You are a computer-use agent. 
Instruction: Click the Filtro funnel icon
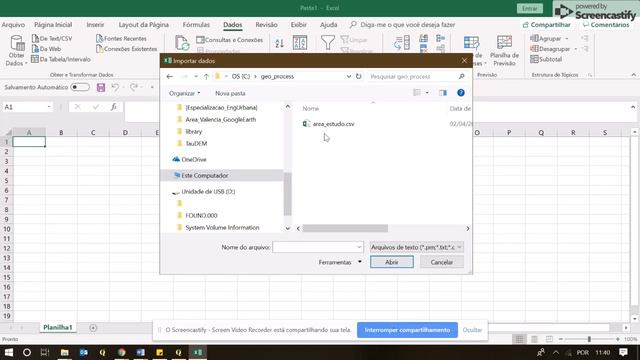(x=328, y=42)
